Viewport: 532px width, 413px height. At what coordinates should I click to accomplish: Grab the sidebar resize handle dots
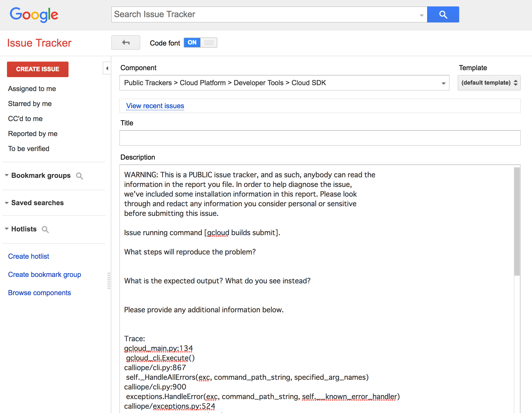(x=109, y=281)
